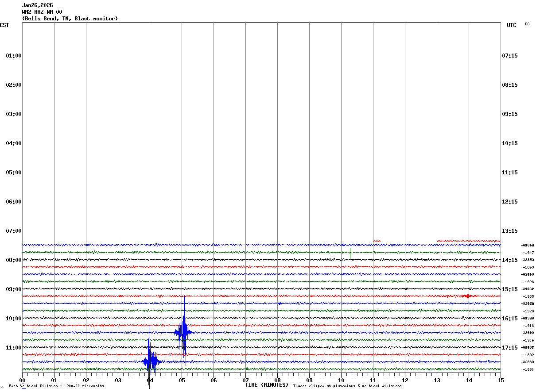The image size is (536, 392).
Task: Select the green spike near minute 10
Action: coord(350,253)
